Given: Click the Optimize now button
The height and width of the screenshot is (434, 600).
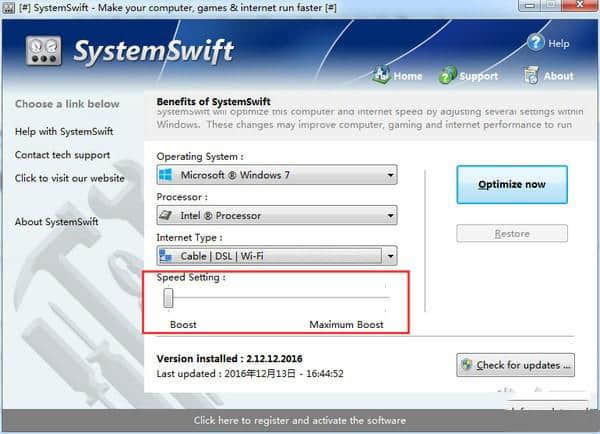Looking at the screenshot, I should point(512,184).
